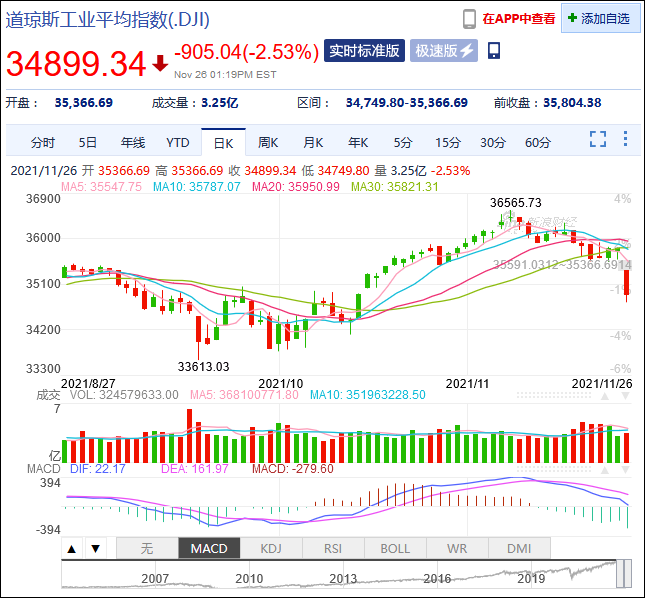The height and width of the screenshot is (598, 645).
Task: Choose the DMI indicator
Action: (x=519, y=548)
